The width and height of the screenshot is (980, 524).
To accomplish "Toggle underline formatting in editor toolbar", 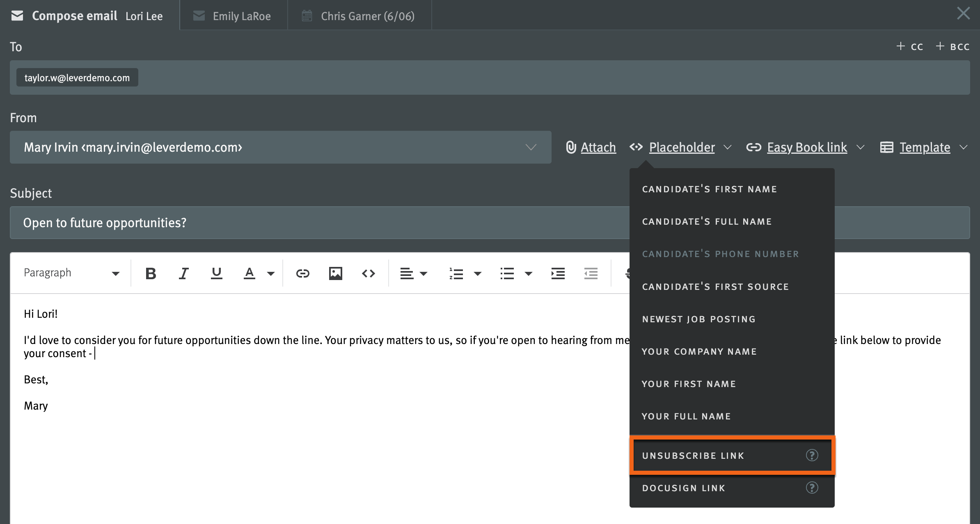I will [x=216, y=273].
